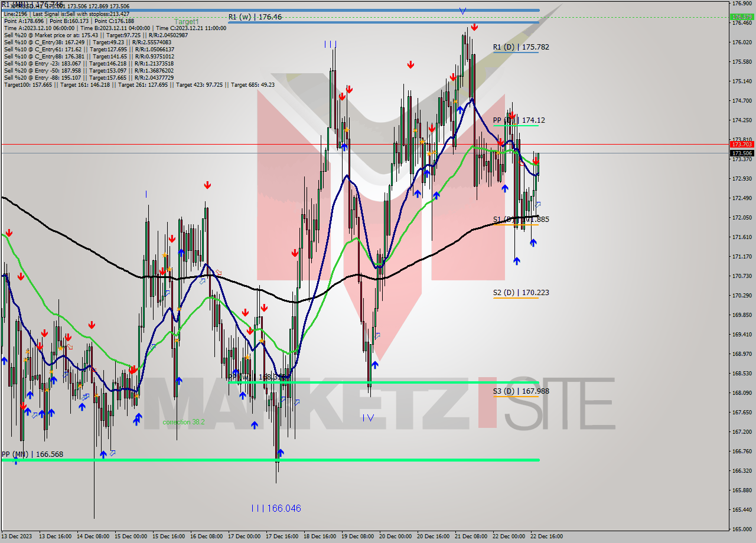
Task: Click the '16 Dec 08:00' time axis label
Action: (x=206, y=537)
